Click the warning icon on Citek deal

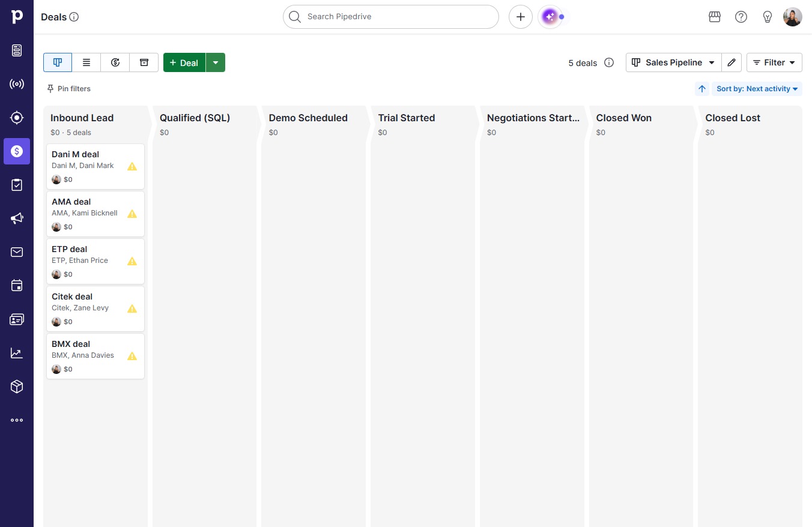pos(132,309)
